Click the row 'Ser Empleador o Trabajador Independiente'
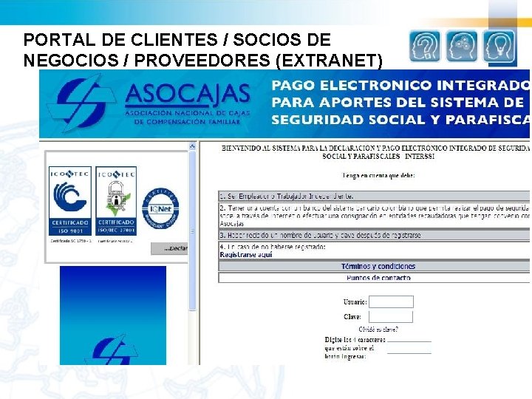The width and height of the screenshot is (532, 399). tap(374, 196)
